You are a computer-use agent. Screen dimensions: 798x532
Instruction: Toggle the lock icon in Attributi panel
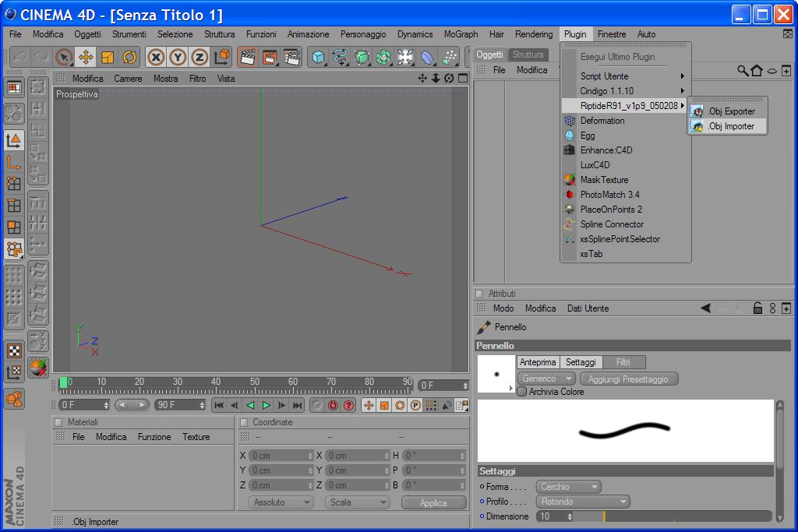click(757, 308)
